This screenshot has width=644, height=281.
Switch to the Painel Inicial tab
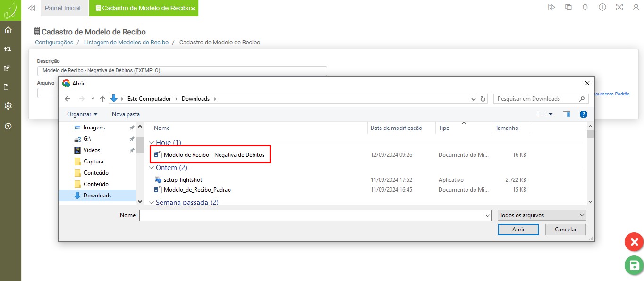pyautogui.click(x=63, y=8)
